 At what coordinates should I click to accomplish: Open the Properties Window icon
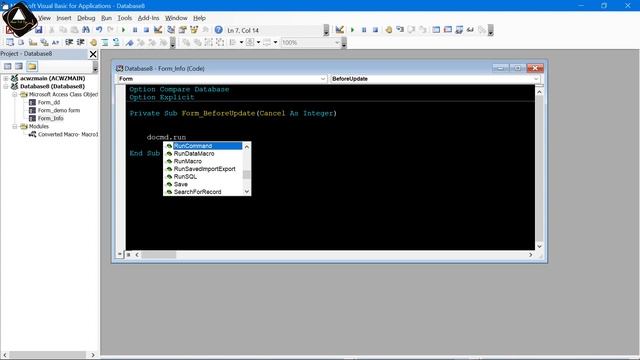click(x=182, y=30)
